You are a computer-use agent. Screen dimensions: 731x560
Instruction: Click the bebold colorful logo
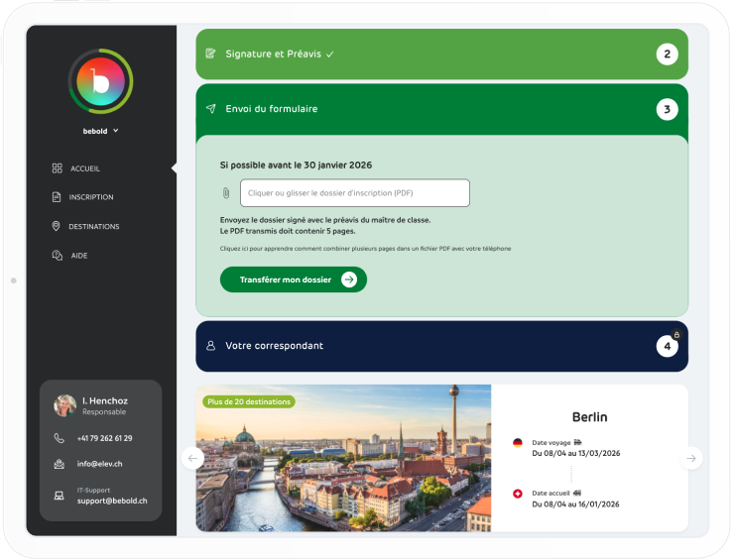pos(101,81)
